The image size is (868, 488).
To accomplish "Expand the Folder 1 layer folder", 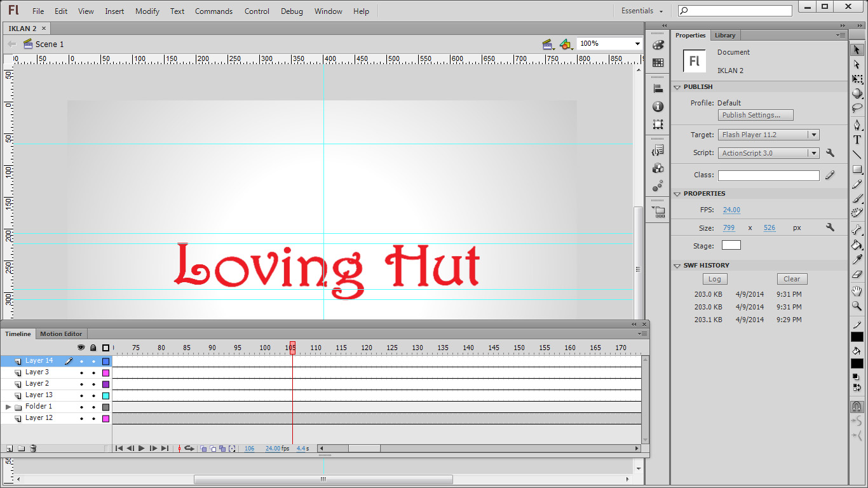I will pos(8,407).
